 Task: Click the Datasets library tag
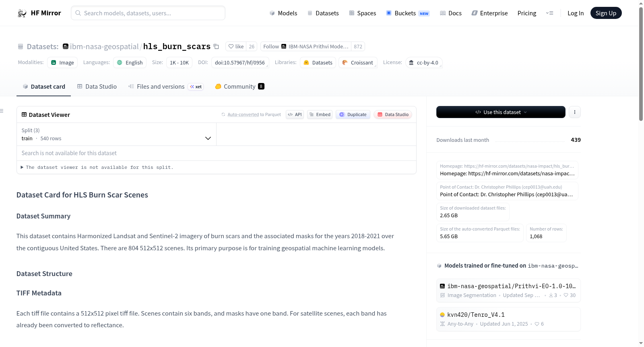point(318,62)
